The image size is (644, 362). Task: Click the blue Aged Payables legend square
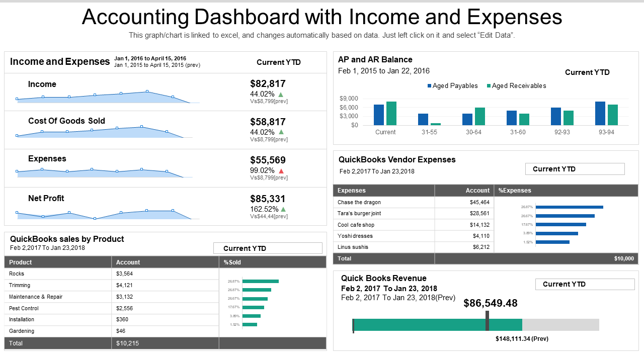(429, 86)
